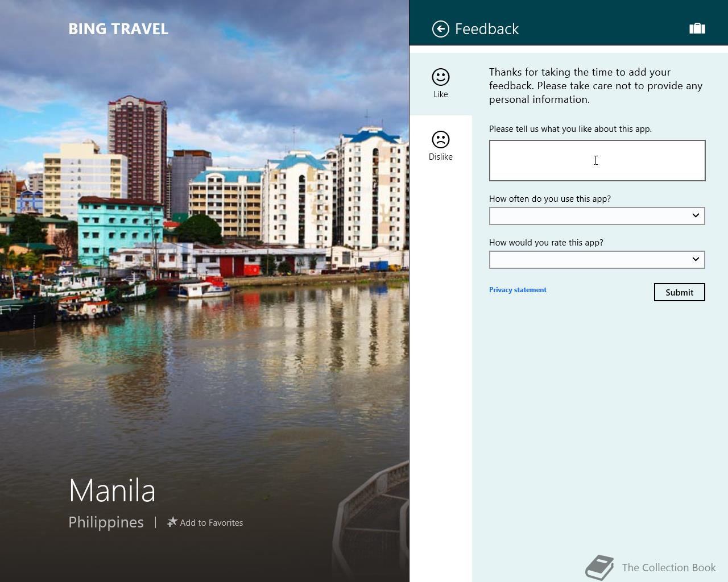Click Add to Favorites for Manila
The image size is (728, 582).
pyautogui.click(x=205, y=522)
